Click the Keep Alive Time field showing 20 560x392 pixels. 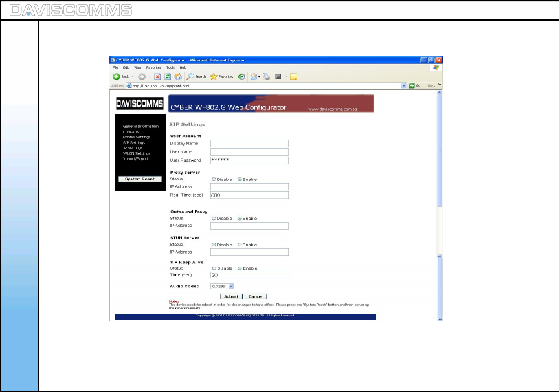pyautogui.click(x=250, y=275)
